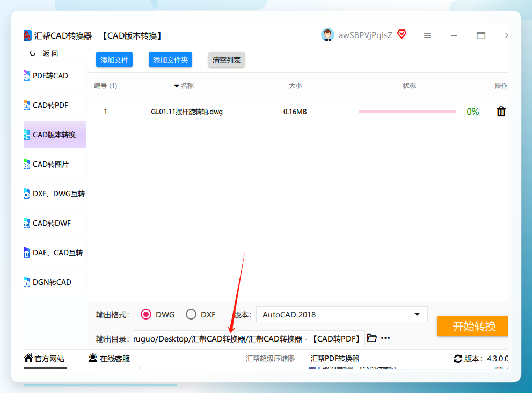
Task: Click the DAE、CAD互转 sidebar icon
Action: [x=26, y=253]
